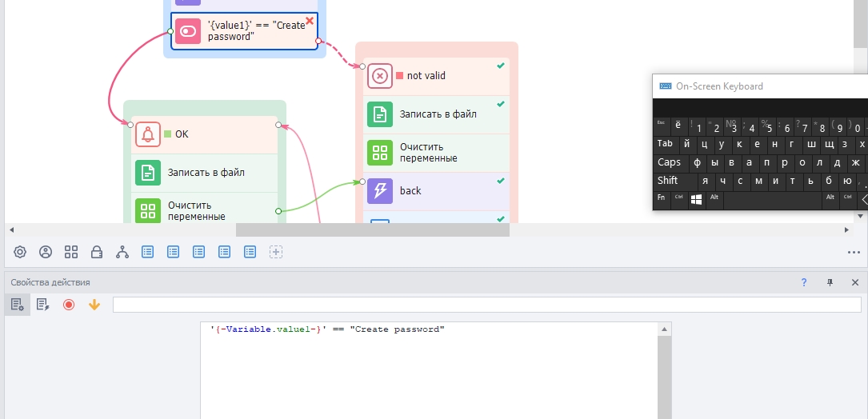This screenshot has height=419, width=868.
Task: Open the branching tree diagram icon
Action: tap(122, 253)
